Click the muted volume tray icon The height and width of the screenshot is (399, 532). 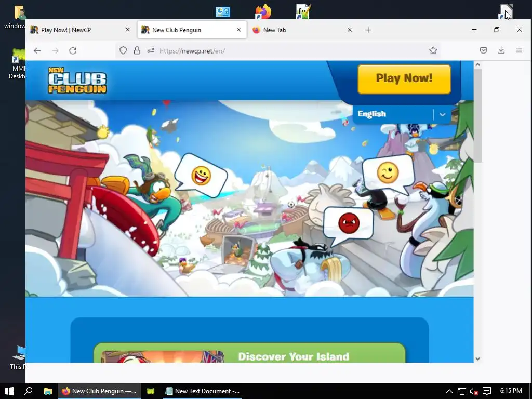[x=474, y=391]
